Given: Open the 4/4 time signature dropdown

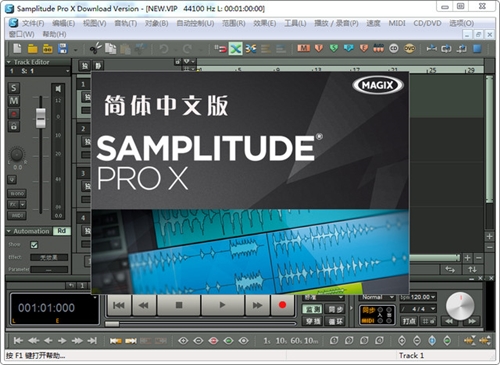Looking at the screenshot, I should click(x=418, y=309).
